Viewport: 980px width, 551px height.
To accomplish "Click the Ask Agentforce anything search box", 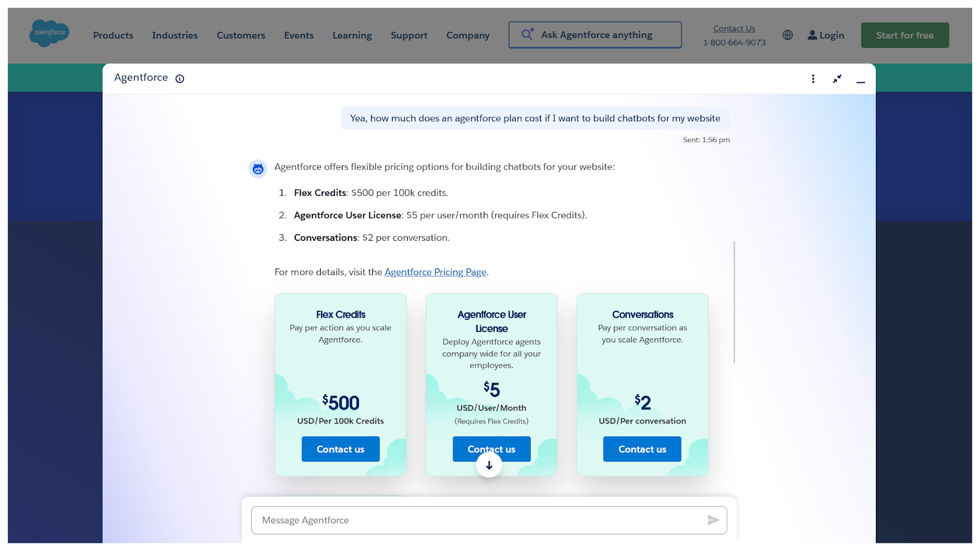I will point(595,35).
